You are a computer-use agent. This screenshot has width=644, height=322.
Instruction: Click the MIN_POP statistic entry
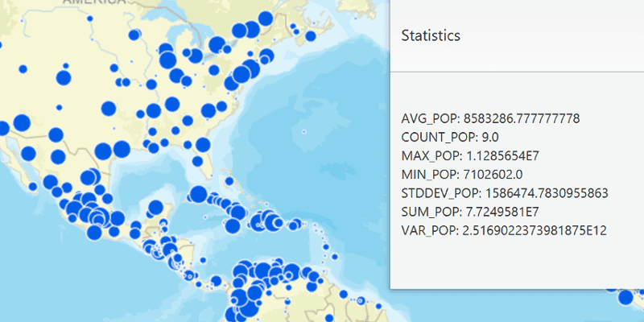coord(462,175)
